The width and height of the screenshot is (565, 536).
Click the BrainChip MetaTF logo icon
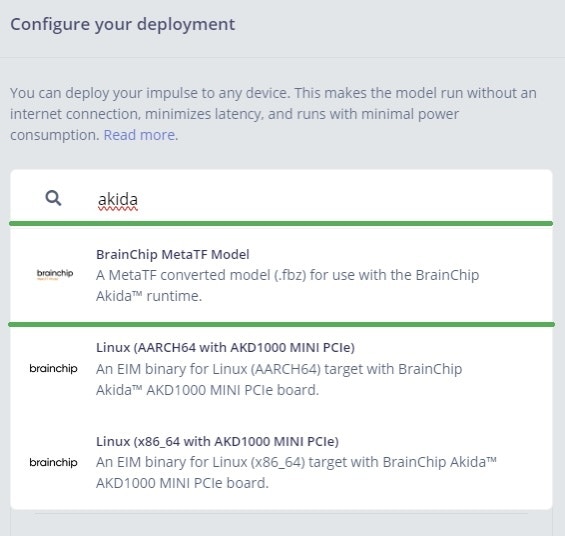coord(55,274)
